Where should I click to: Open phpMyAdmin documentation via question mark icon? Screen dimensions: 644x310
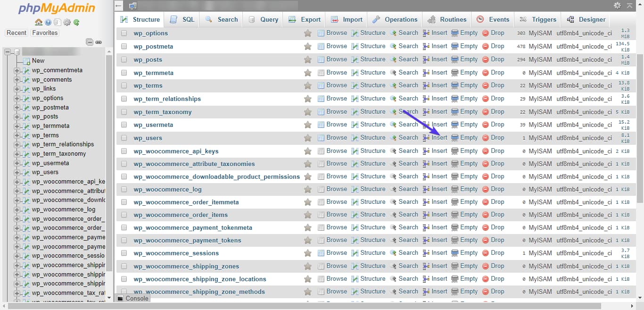(48, 22)
